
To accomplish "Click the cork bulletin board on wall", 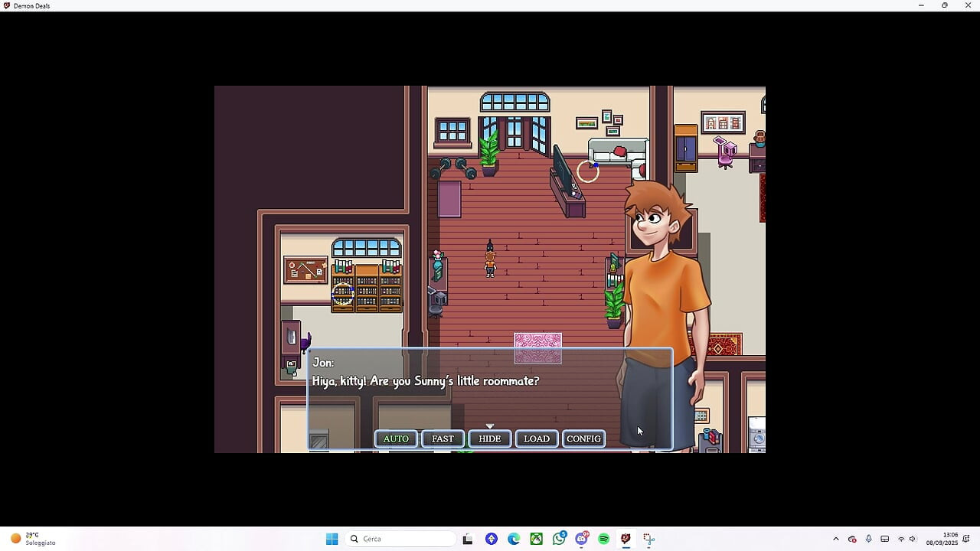I will pos(305,270).
